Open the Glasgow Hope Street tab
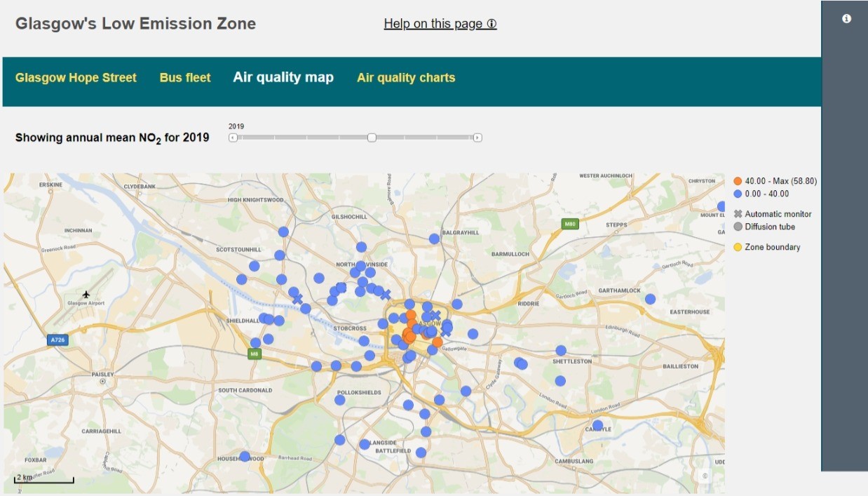The height and width of the screenshot is (496, 868). pyautogui.click(x=76, y=78)
